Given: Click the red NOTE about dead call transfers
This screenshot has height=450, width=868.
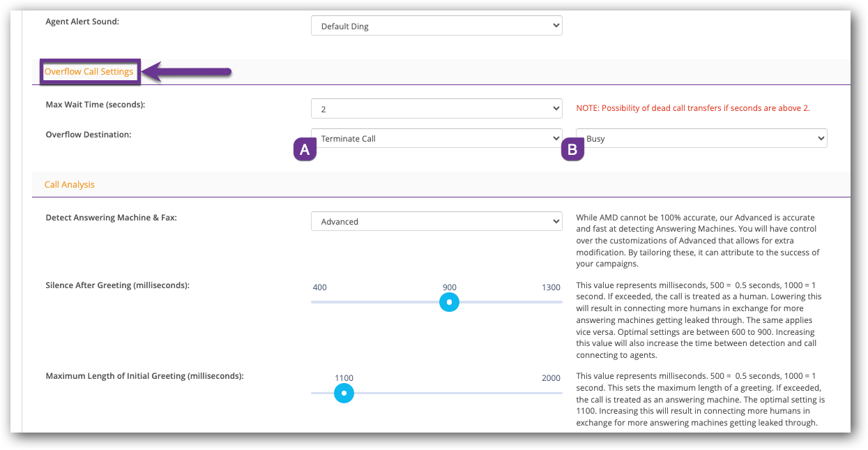Looking at the screenshot, I should point(693,108).
